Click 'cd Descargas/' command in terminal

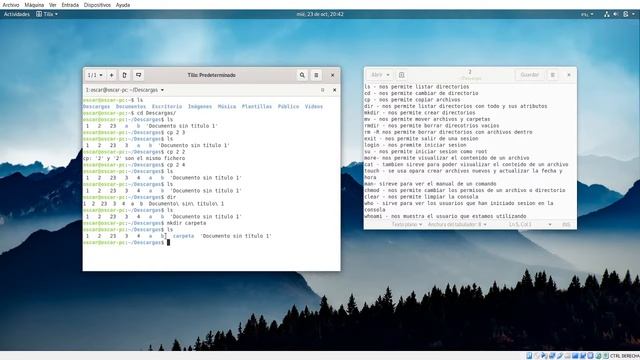[156, 113]
